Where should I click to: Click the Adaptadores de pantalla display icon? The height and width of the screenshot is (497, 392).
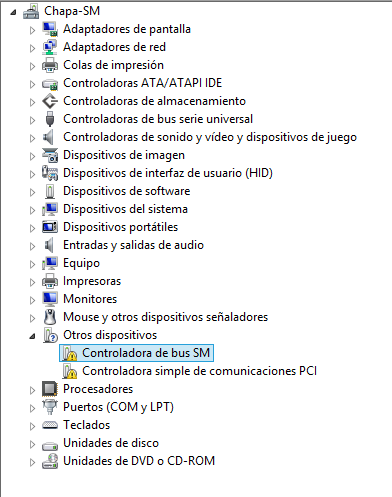point(50,29)
